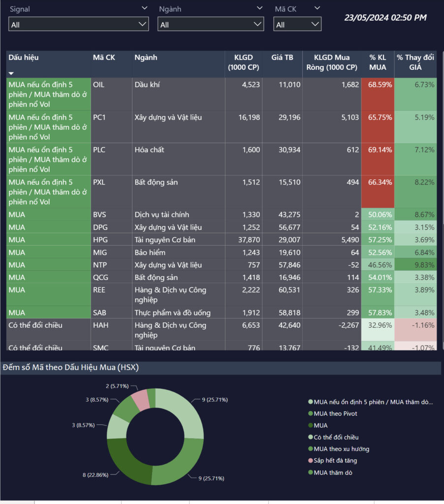Click the chevron beside the Ngành slicer title
Image resolution: width=444 pixels, height=504 pixels.
point(259,8)
